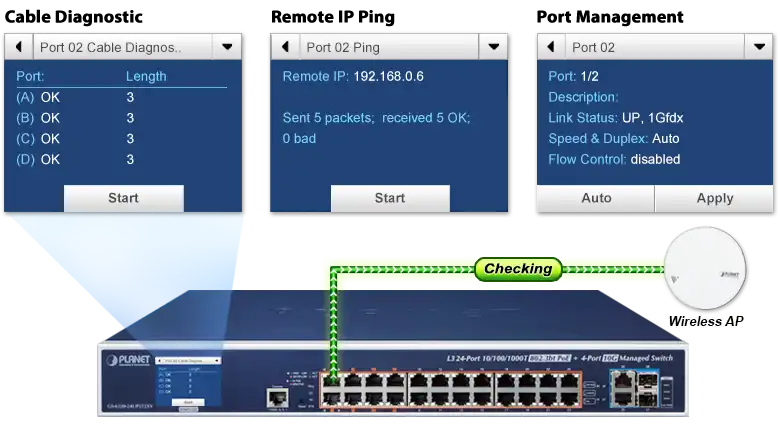This screenshot has width=780, height=425.
Task: Click the Apply button
Action: pyautogui.click(x=714, y=198)
